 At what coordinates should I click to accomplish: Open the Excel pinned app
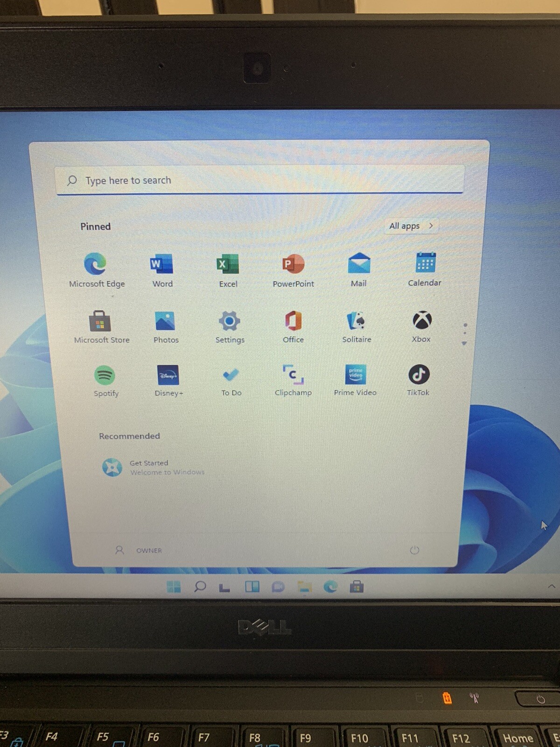pos(228,270)
